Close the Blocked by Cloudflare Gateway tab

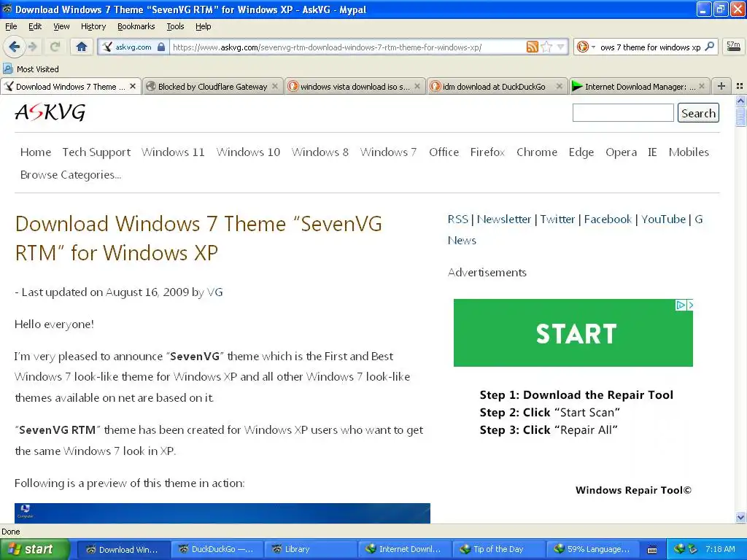pyautogui.click(x=275, y=86)
